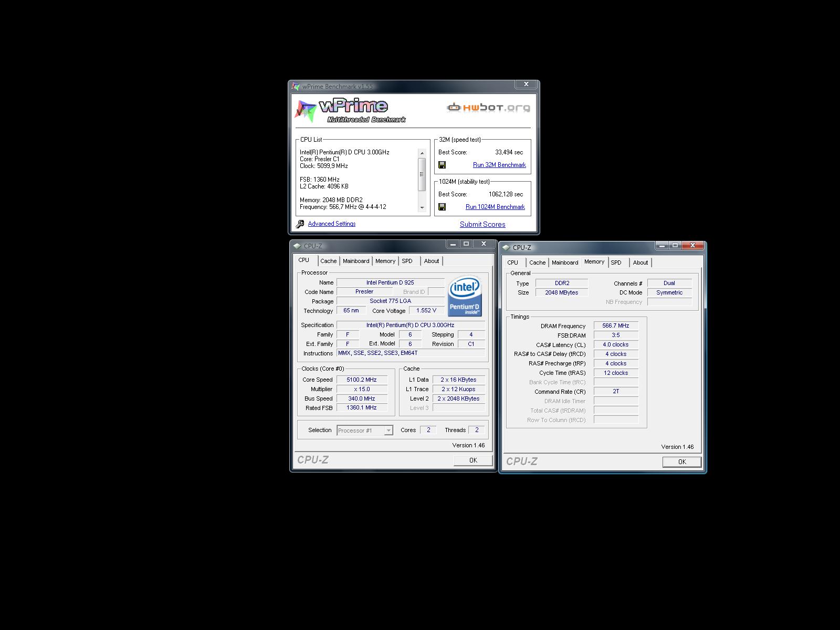
Task: Click the Technology value 65 nm
Action: click(x=351, y=310)
